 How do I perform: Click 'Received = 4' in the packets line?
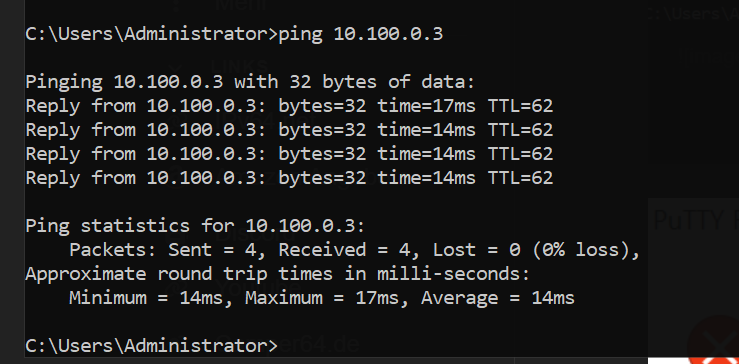[x=345, y=250]
